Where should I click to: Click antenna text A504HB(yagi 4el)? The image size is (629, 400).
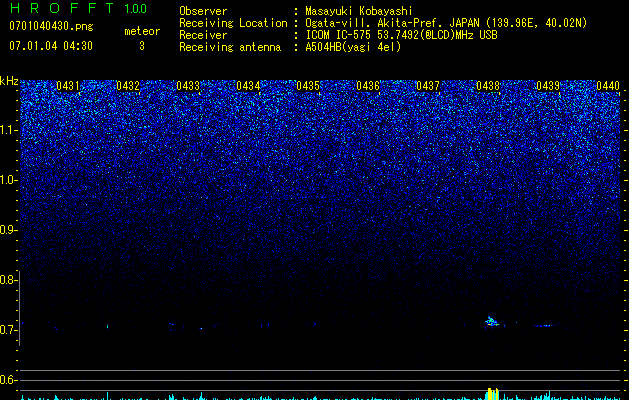tap(353, 47)
